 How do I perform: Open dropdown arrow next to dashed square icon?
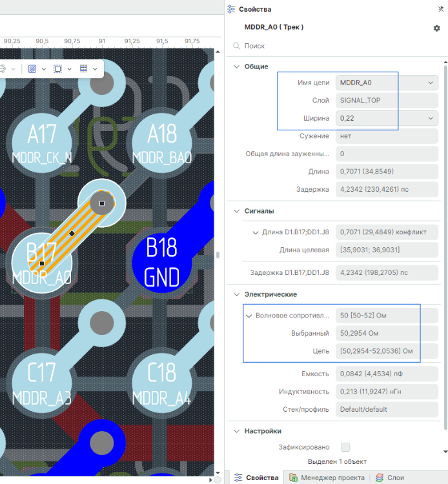[x=70, y=69]
